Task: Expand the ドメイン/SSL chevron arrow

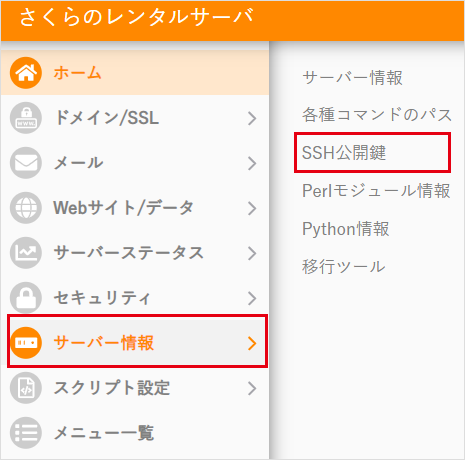Action: (252, 118)
